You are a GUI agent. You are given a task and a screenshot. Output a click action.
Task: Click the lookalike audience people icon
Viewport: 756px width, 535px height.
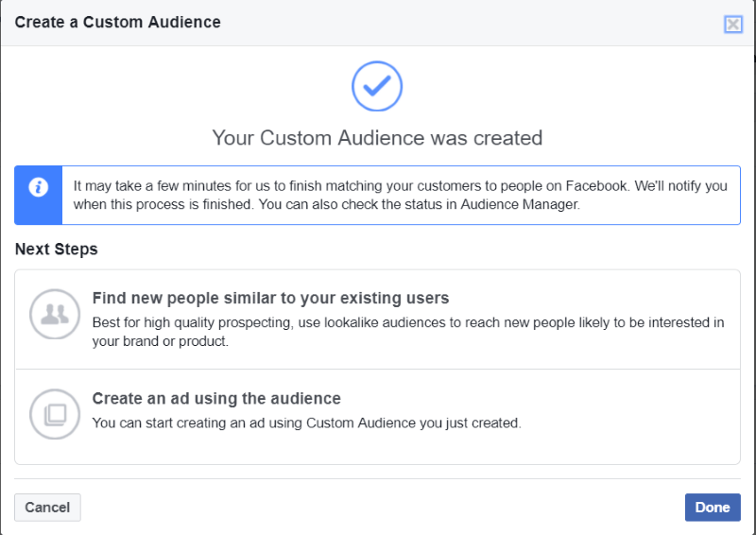pyautogui.click(x=53, y=315)
